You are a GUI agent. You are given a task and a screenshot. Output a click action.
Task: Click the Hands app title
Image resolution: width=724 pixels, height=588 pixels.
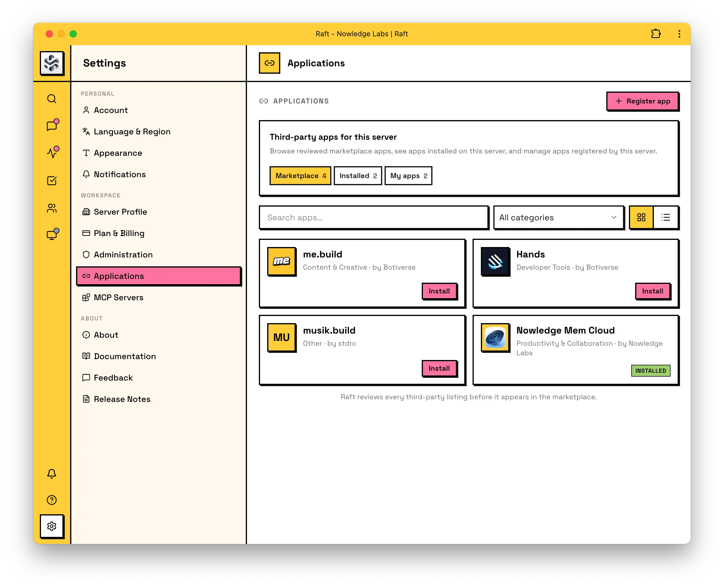(x=530, y=254)
